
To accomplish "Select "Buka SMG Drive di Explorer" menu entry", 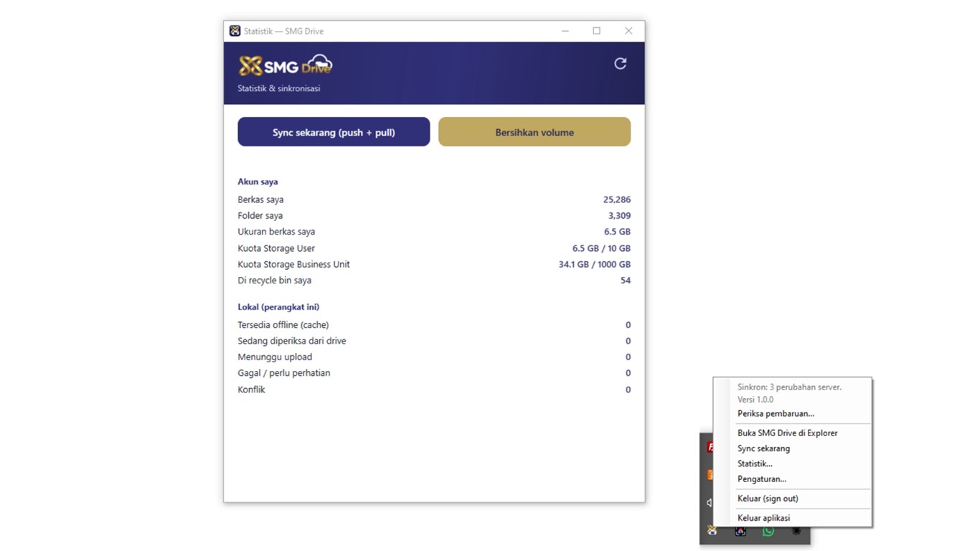I will click(787, 433).
